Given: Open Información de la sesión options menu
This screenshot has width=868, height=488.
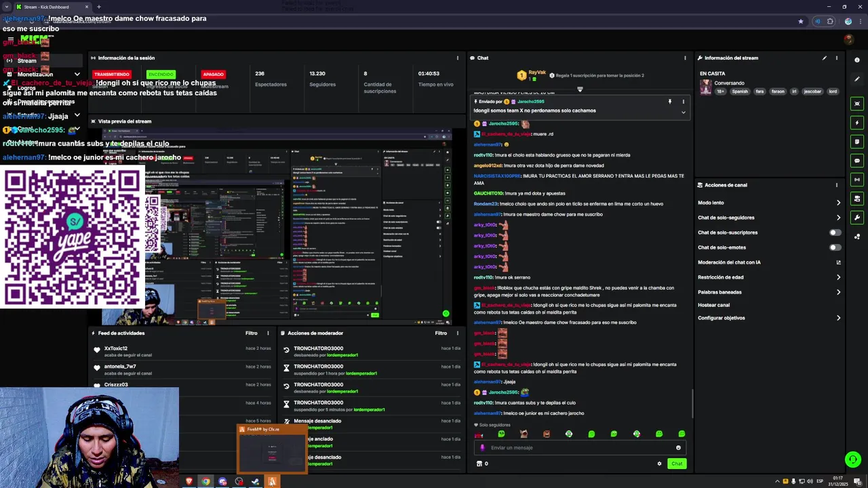Looking at the screenshot, I should pyautogui.click(x=458, y=58).
